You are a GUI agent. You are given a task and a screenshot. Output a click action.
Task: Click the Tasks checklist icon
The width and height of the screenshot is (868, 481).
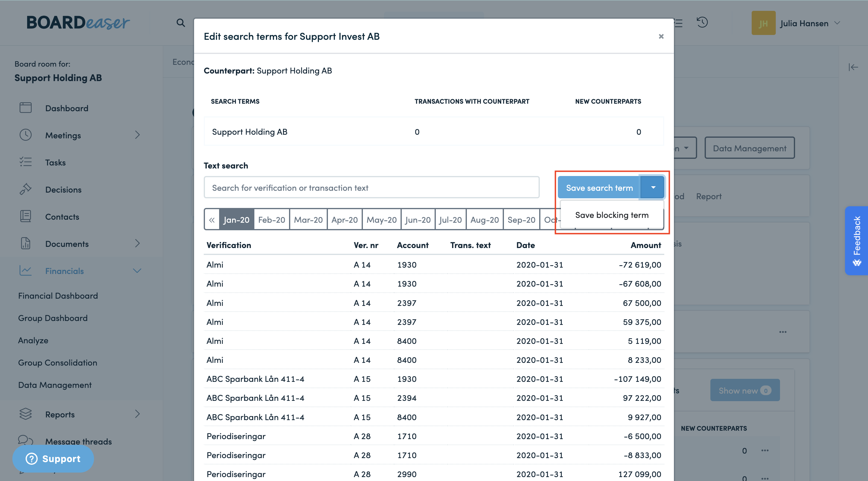tap(25, 162)
